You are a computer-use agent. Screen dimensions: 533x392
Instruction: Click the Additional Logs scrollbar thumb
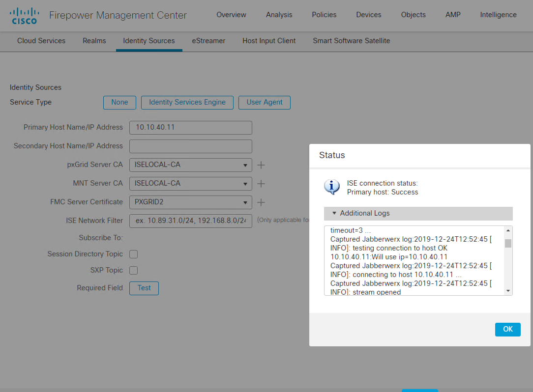(508, 243)
